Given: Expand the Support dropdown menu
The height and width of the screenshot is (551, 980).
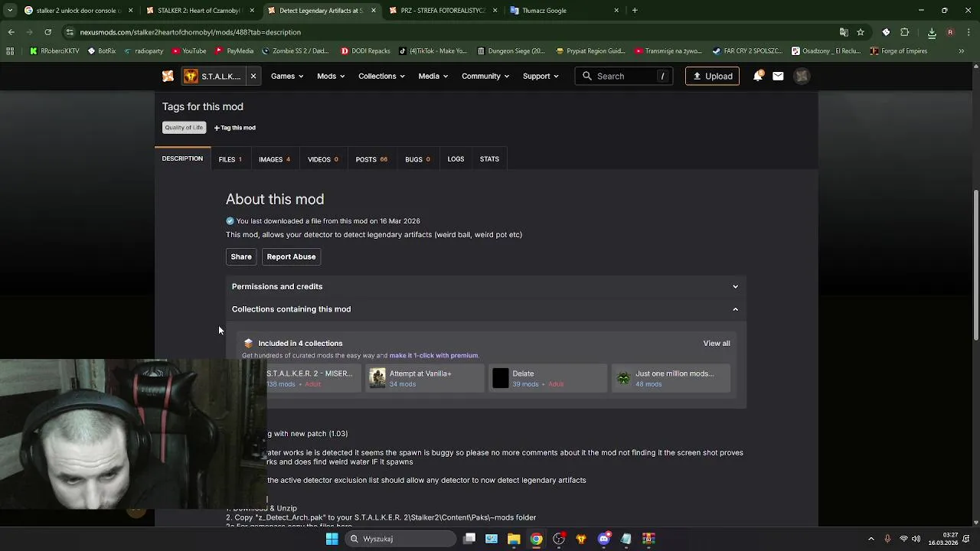Looking at the screenshot, I should [x=541, y=76].
